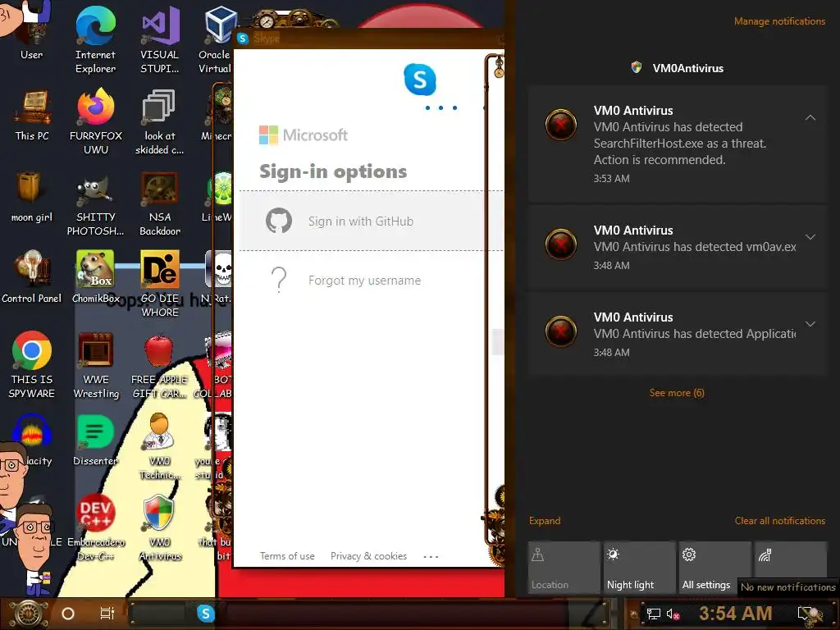Expand the vm0av.ex notification chevron
The height and width of the screenshot is (630, 840).
tap(810, 237)
